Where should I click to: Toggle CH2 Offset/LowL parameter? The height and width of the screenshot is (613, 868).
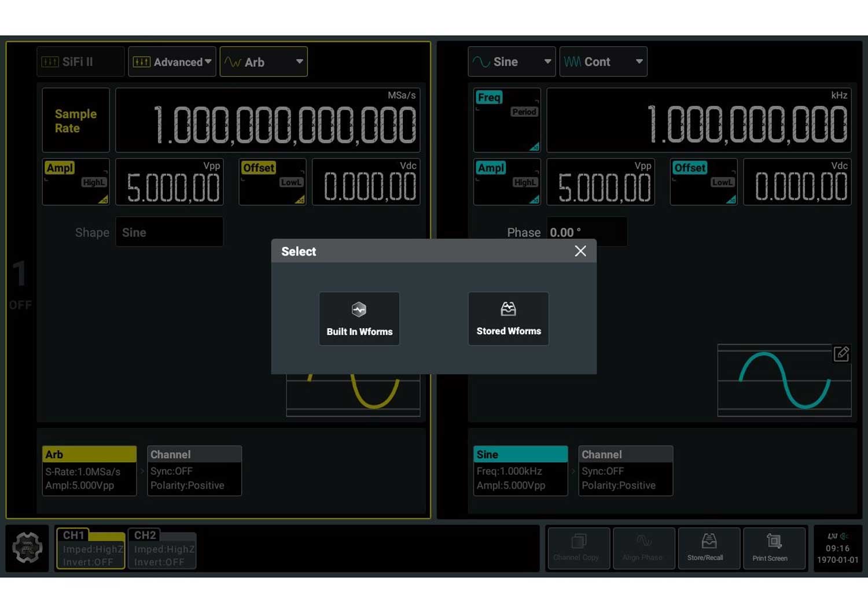pyautogui.click(x=704, y=182)
